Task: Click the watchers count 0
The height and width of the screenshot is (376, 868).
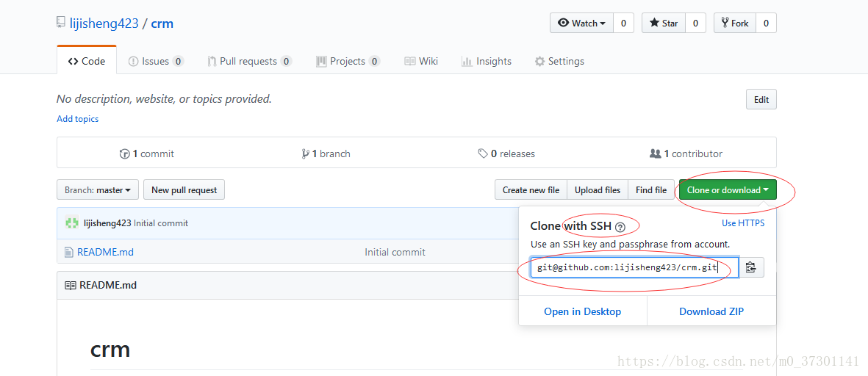Action: (623, 23)
